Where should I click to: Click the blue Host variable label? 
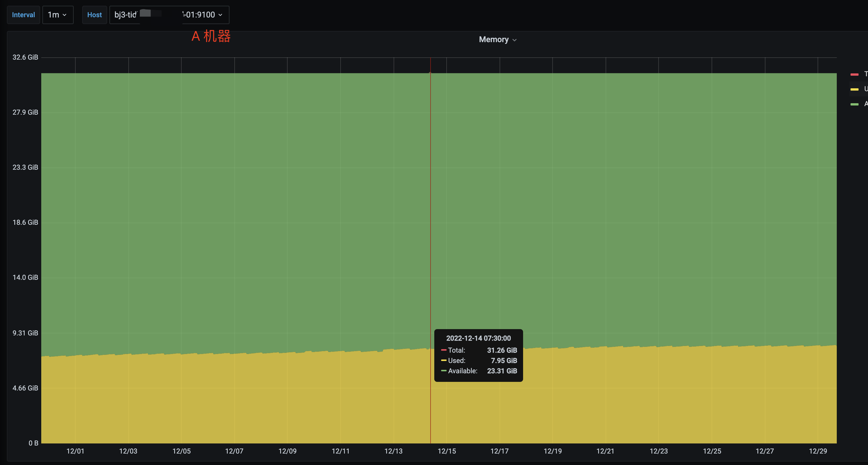click(x=94, y=15)
